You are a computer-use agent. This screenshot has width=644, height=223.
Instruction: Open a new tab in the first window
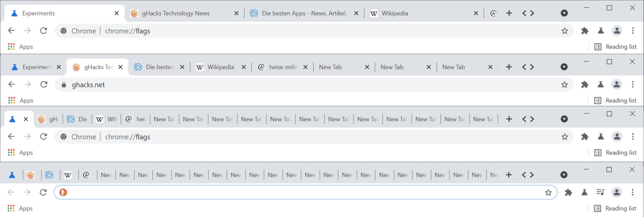tap(509, 13)
